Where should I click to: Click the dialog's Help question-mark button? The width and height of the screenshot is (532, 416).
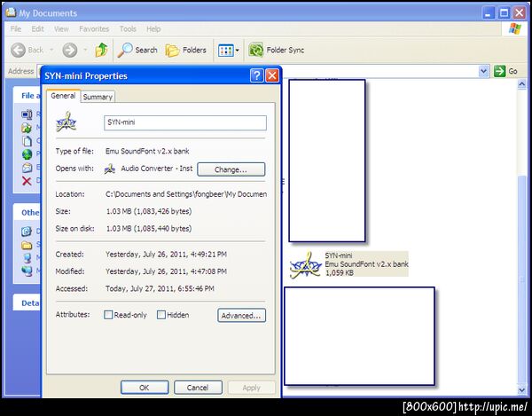tap(257, 75)
